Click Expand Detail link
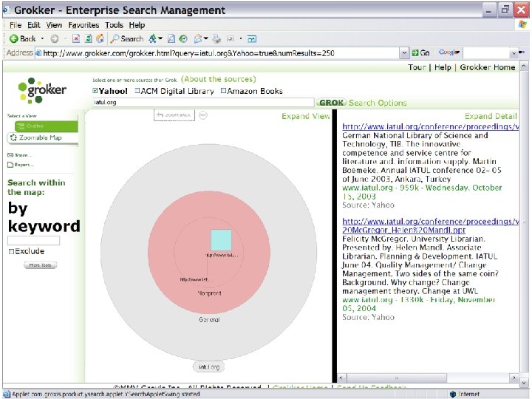This screenshot has width=532, height=399. click(x=491, y=116)
